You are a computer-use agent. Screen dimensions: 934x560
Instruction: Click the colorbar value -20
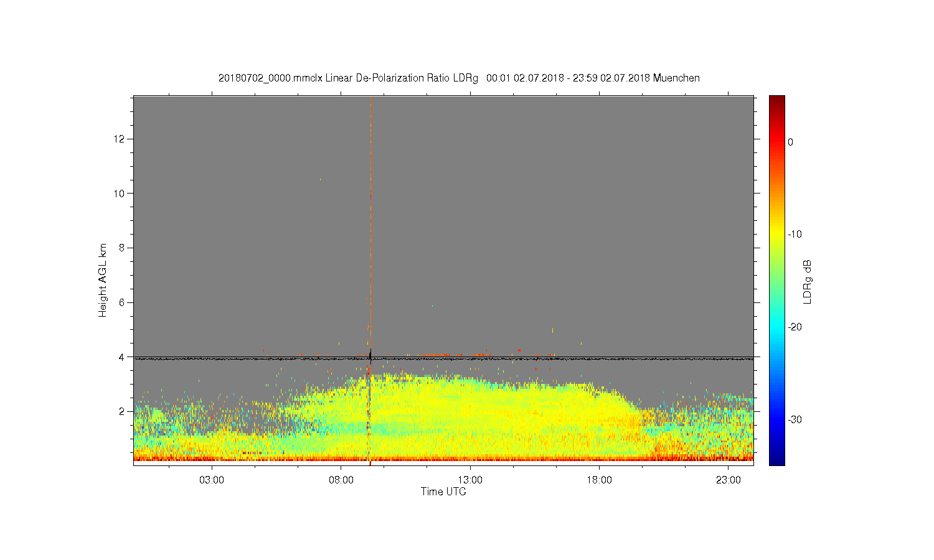[x=795, y=327]
